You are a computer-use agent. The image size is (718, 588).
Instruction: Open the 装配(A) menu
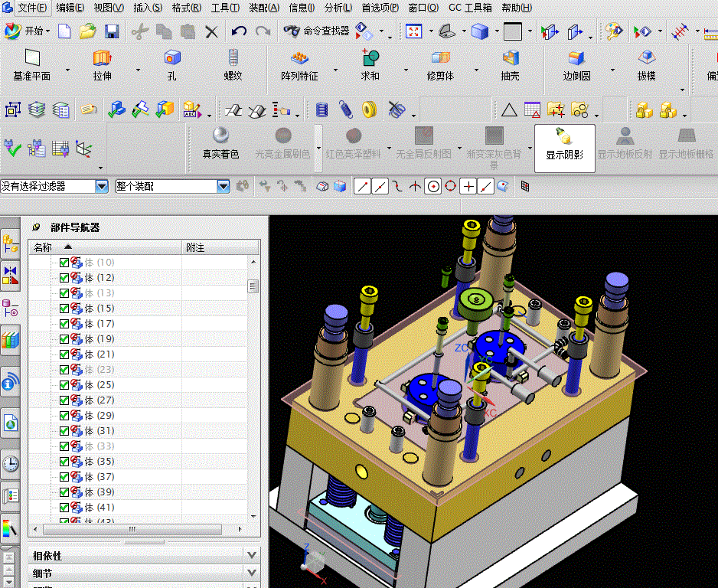(x=264, y=8)
